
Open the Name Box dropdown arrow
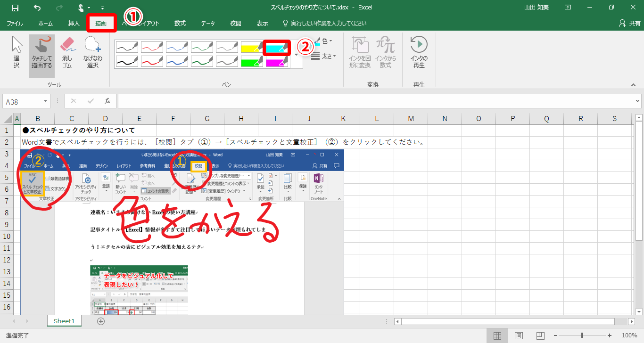pos(46,101)
